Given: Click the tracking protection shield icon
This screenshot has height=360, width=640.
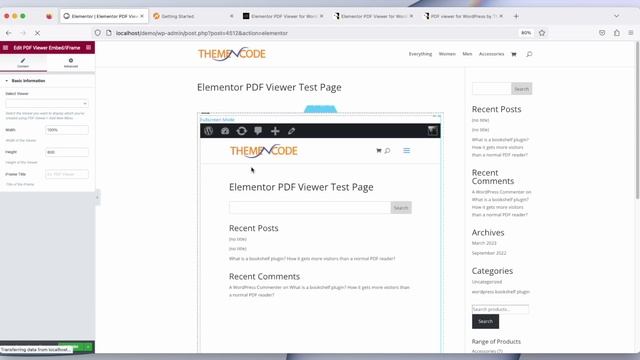Looking at the screenshot, I should coord(97,33).
